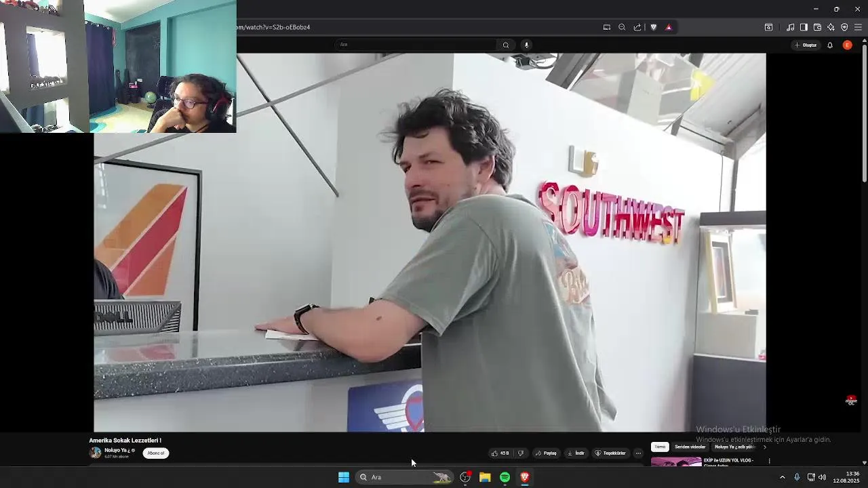Open the Windows Start menu
This screenshot has width=868, height=488.
pos(344,477)
